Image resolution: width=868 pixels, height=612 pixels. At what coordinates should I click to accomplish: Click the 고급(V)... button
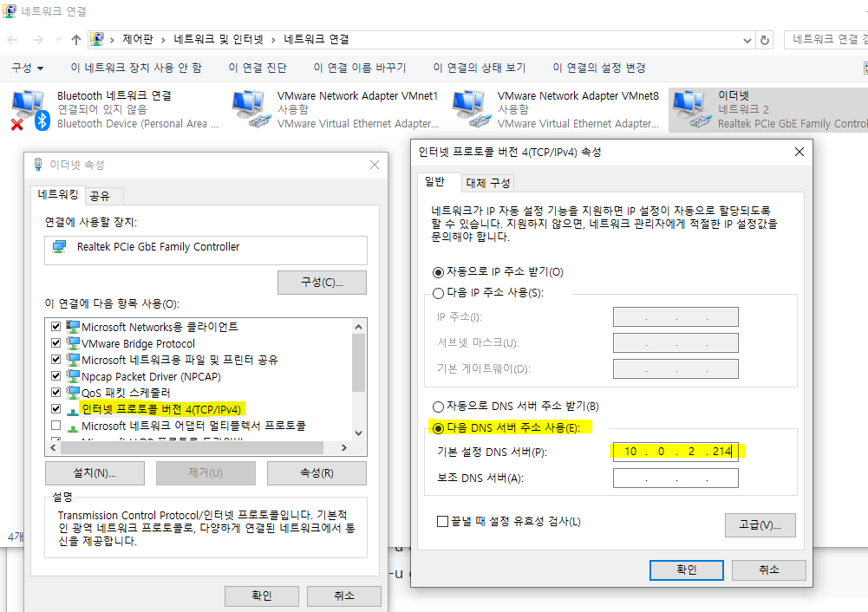760,525
